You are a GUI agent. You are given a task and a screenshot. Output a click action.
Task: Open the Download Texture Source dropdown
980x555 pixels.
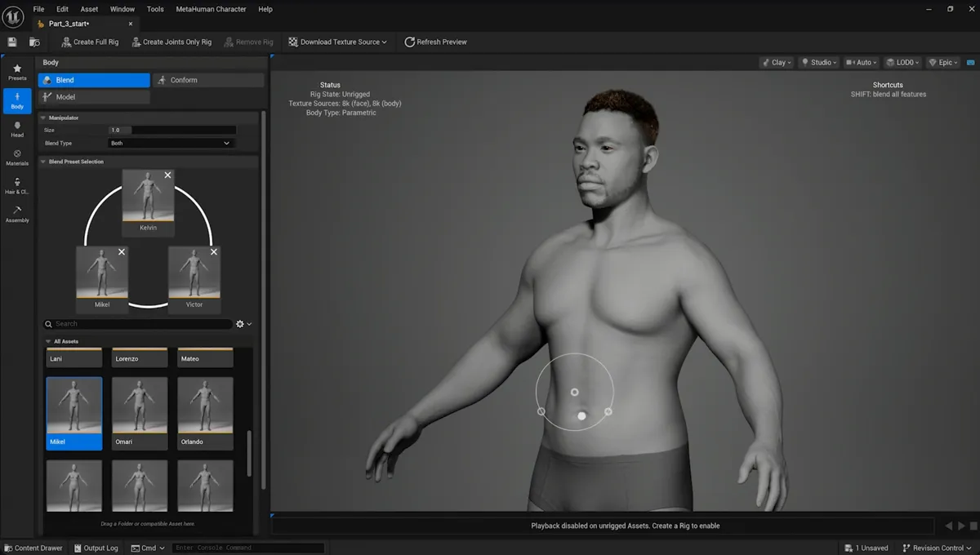point(337,42)
